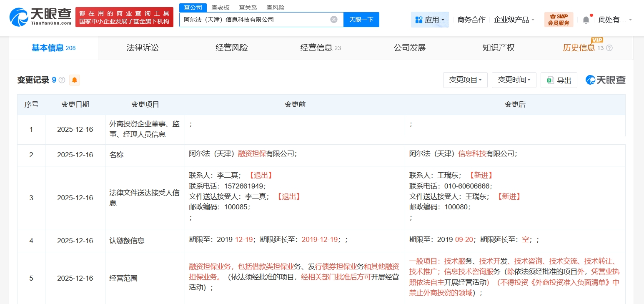644x304 pixels.
Task: Clear the search box with X icon
Action: [334, 20]
